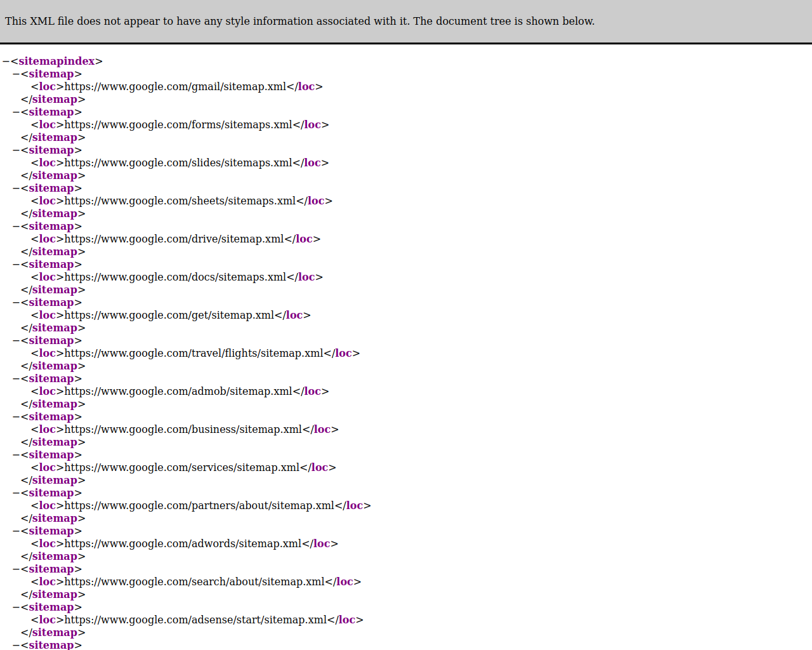Screen dimensions: 812x650
Task: Click the docs/sitemaps.xml URL text
Action: click(175, 277)
